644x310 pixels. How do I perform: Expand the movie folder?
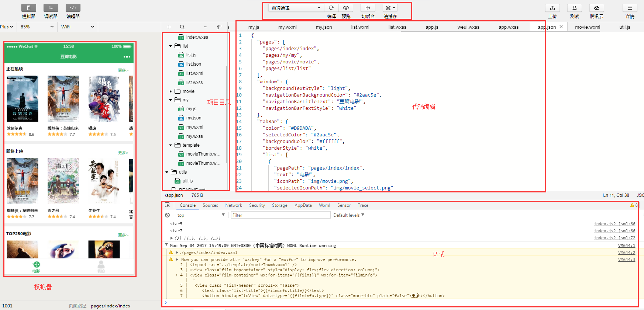click(171, 91)
